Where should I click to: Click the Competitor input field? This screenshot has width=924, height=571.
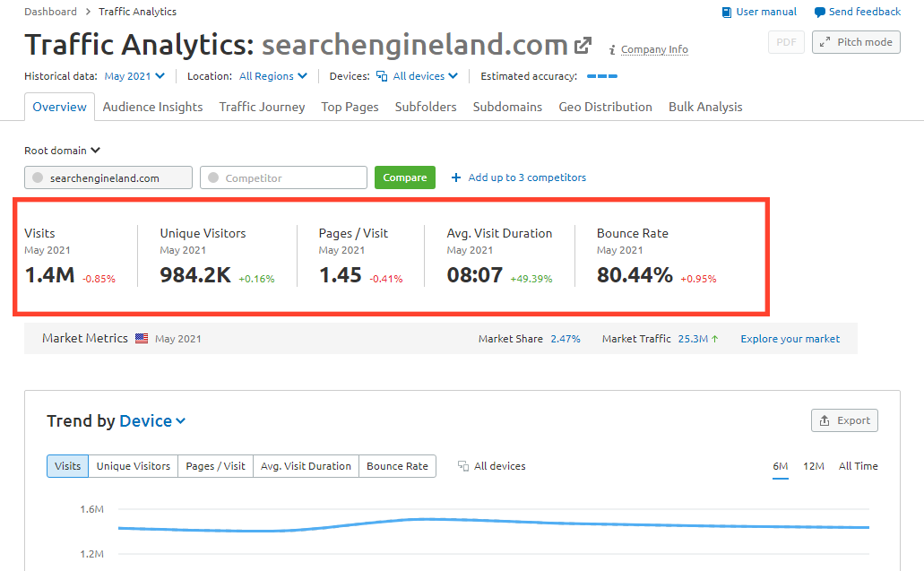[x=283, y=177]
